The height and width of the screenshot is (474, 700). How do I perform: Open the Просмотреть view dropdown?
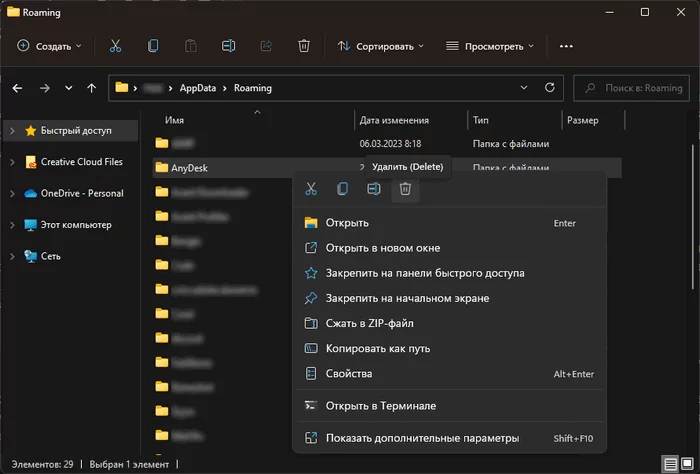(x=490, y=46)
